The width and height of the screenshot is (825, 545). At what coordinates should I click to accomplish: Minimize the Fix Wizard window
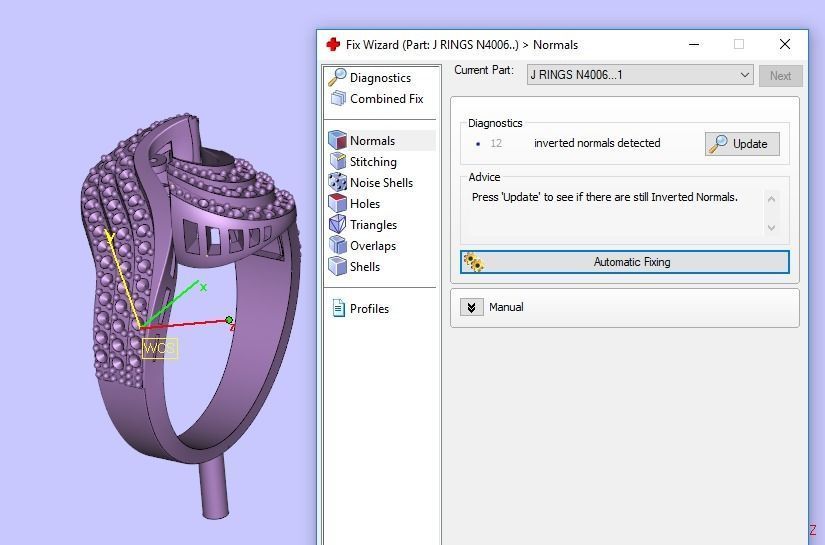[694, 44]
